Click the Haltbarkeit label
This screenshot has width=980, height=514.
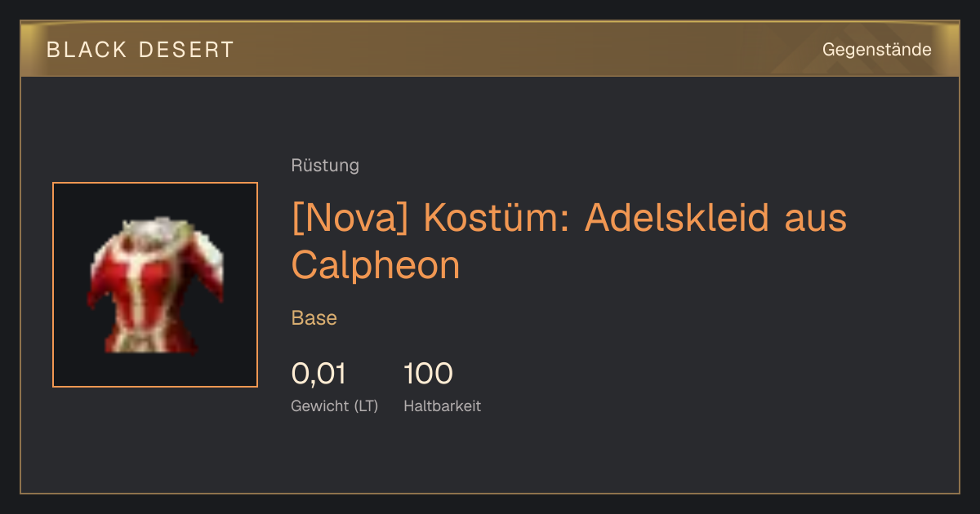(443, 405)
